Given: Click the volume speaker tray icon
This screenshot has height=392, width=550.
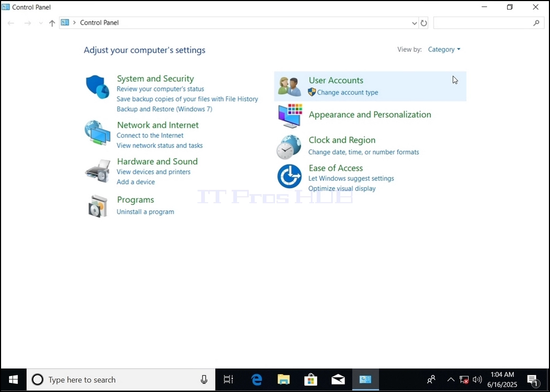Looking at the screenshot, I should click(477, 379).
